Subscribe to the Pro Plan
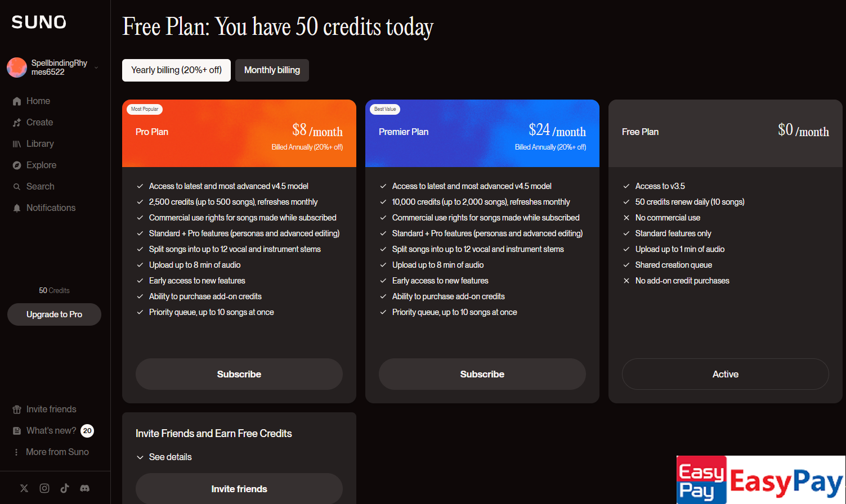This screenshot has width=846, height=504. (239, 374)
